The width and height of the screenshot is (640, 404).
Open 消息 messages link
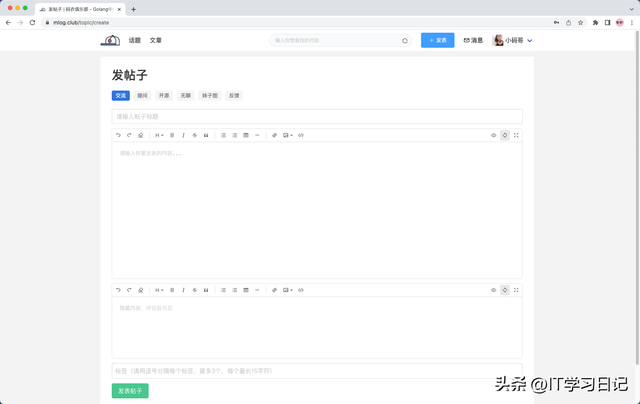pos(473,40)
